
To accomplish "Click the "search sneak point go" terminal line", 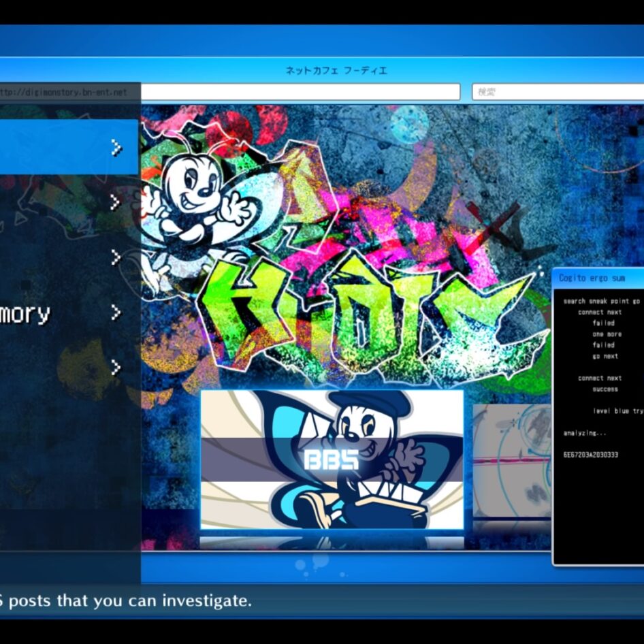I will 601,301.
